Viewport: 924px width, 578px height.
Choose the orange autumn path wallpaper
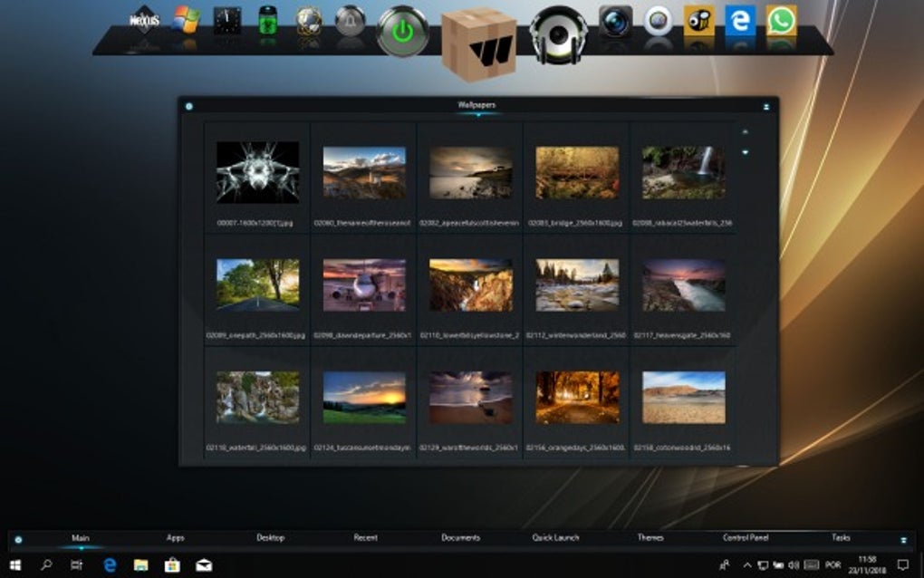point(577,397)
